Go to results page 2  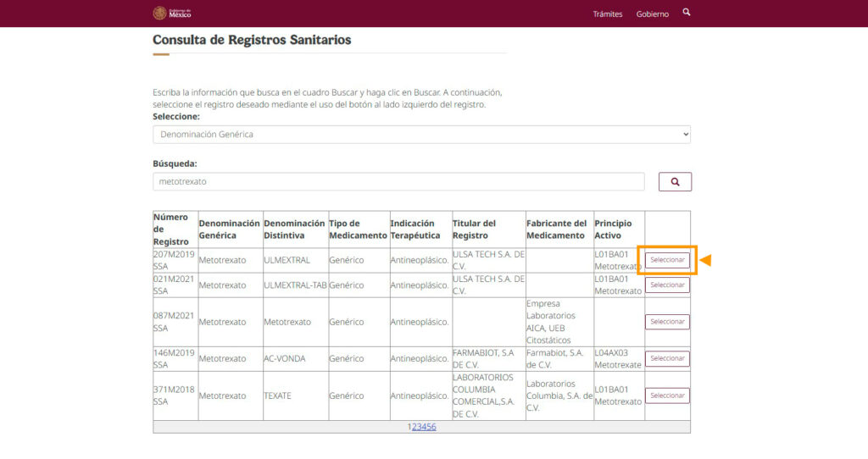coord(414,427)
